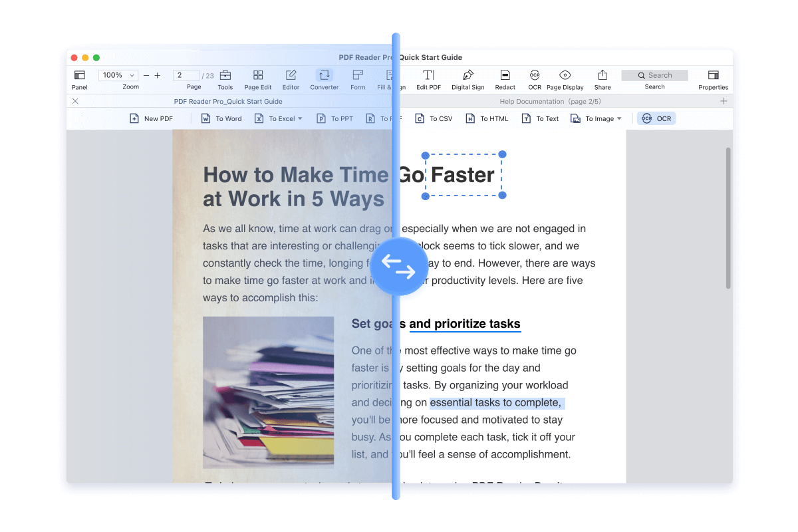Add a new tab with plus button

point(724,101)
